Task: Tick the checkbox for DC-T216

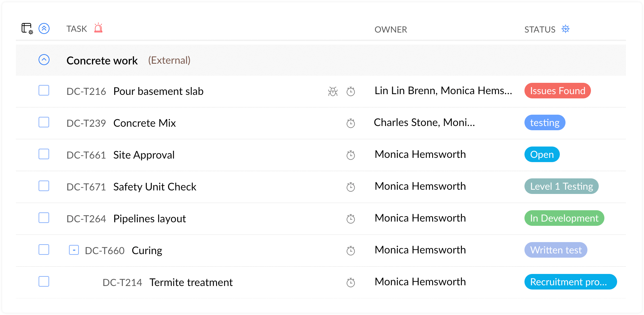Action: (44, 91)
